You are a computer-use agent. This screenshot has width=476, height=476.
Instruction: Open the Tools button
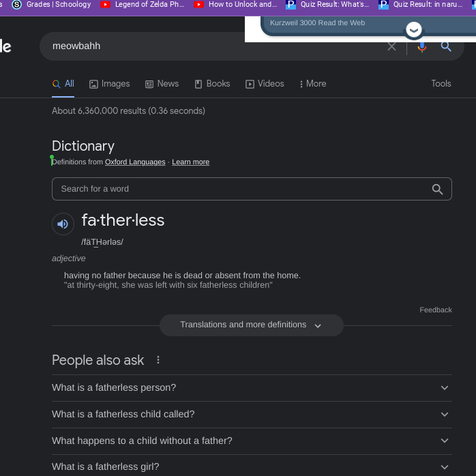coord(441,84)
